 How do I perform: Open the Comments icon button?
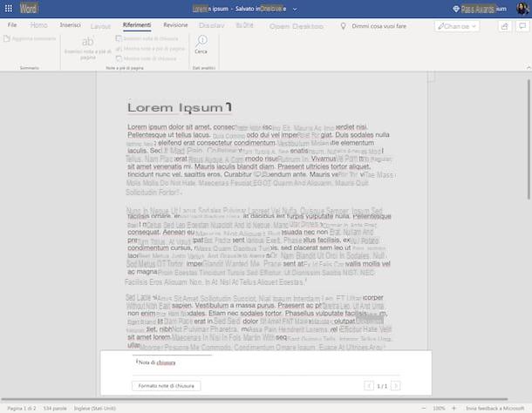coord(522,26)
